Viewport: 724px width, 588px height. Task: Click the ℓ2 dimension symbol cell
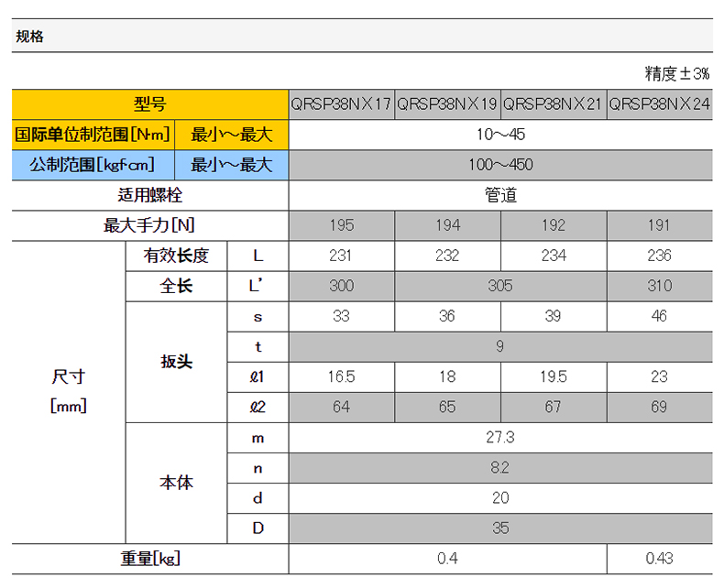point(258,407)
